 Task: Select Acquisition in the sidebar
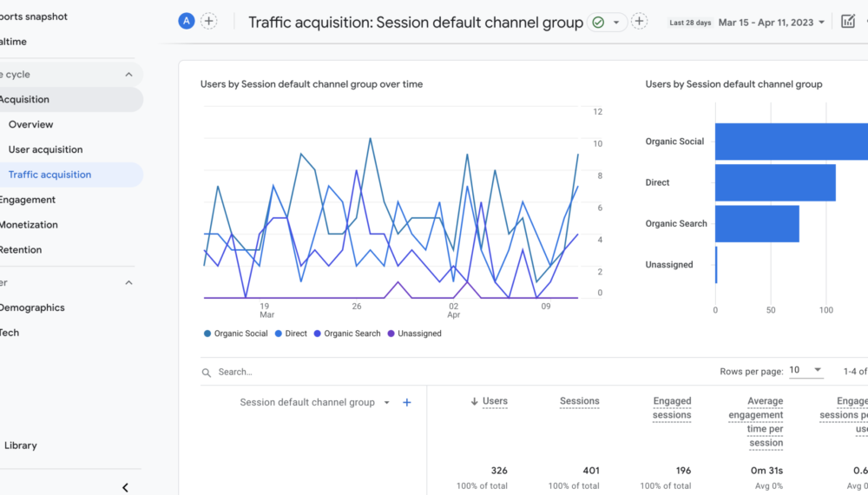click(x=71, y=100)
